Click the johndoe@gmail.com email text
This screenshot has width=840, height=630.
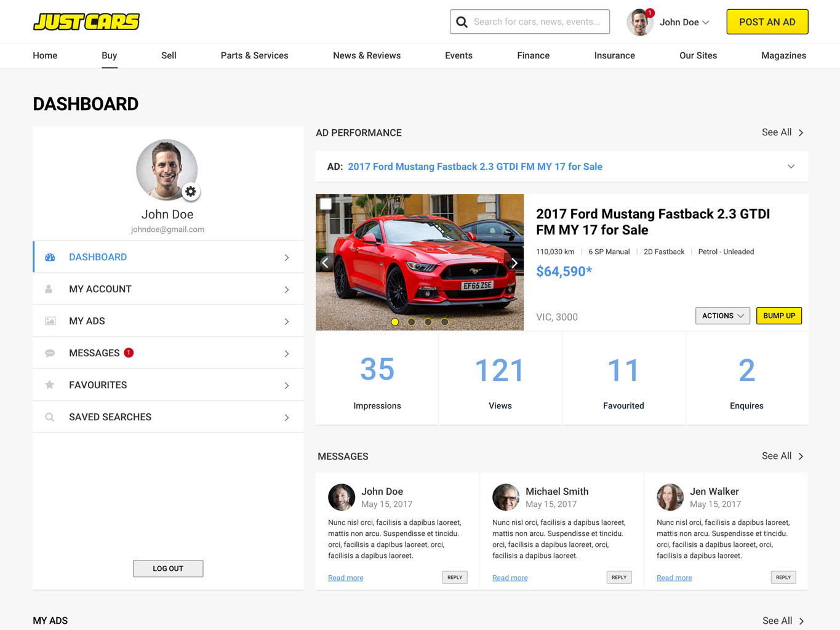click(167, 229)
